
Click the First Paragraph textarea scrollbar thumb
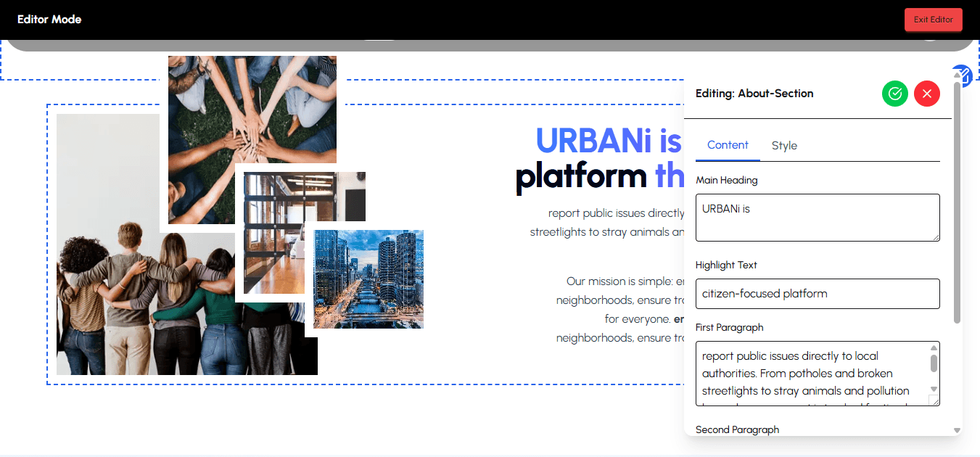934,363
